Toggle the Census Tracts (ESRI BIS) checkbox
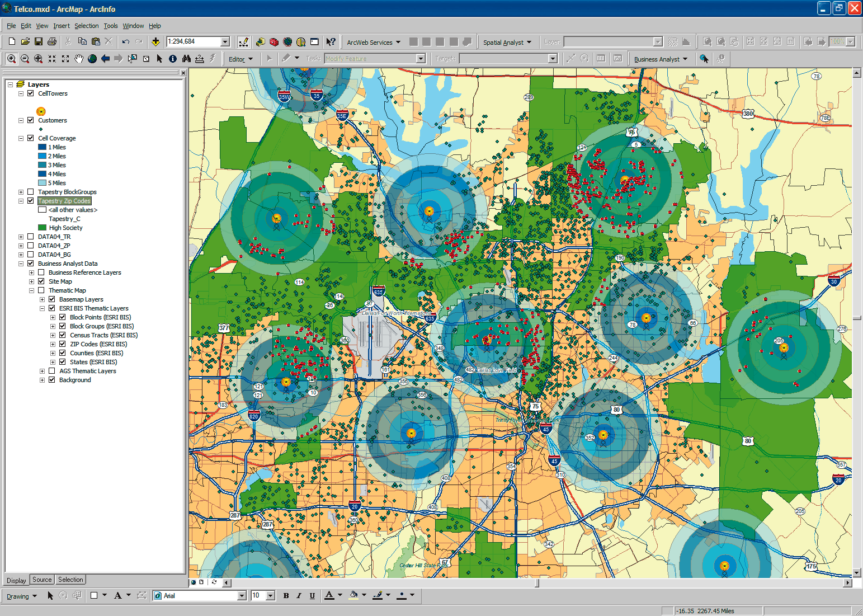The width and height of the screenshot is (863, 616). [63, 335]
